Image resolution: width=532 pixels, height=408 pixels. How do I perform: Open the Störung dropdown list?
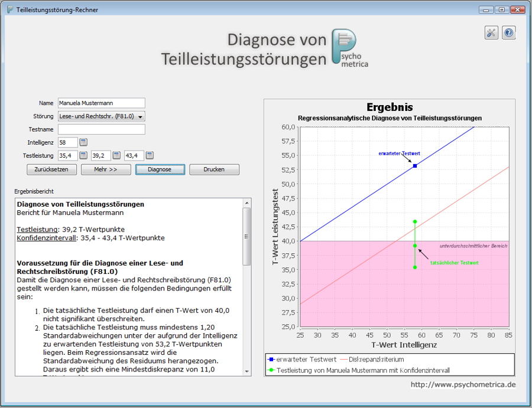[101, 116]
